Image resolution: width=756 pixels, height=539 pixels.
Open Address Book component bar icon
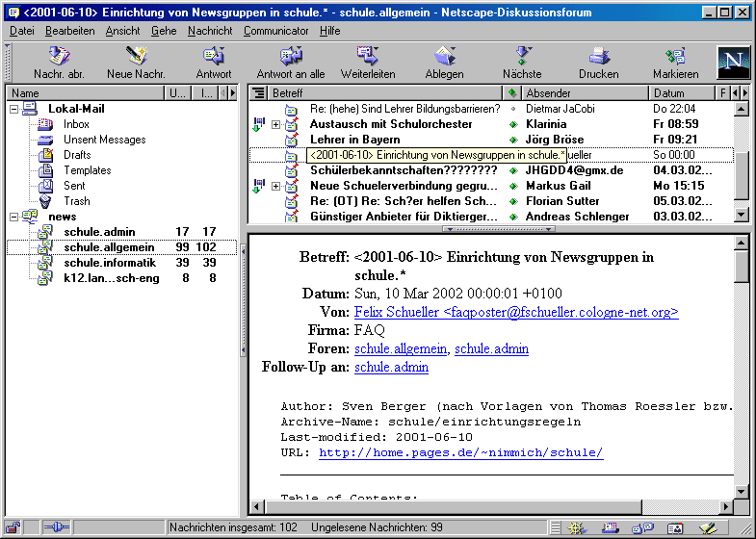(x=675, y=527)
